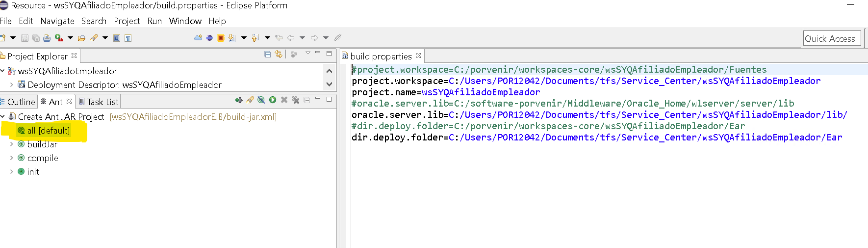Expand the compile target

(x=12, y=158)
